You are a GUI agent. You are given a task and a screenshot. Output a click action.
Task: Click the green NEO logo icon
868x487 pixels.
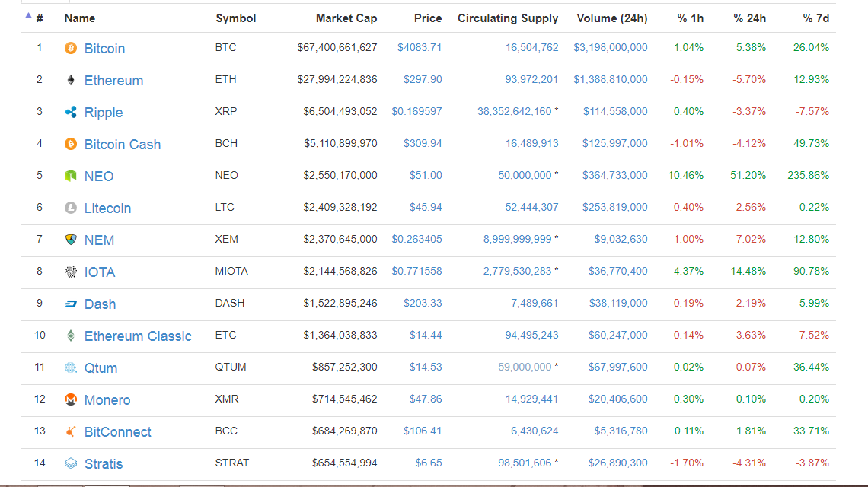tap(71, 176)
